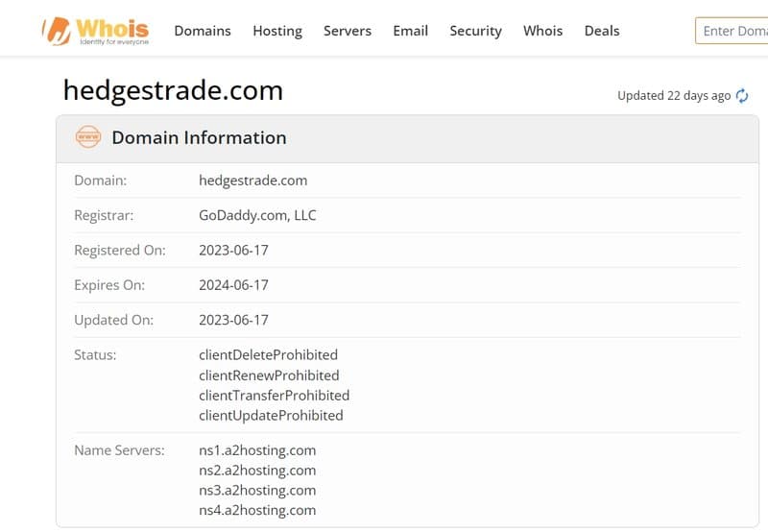Image resolution: width=768 pixels, height=532 pixels.
Task: Open the Servers menu
Action: [x=348, y=31]
